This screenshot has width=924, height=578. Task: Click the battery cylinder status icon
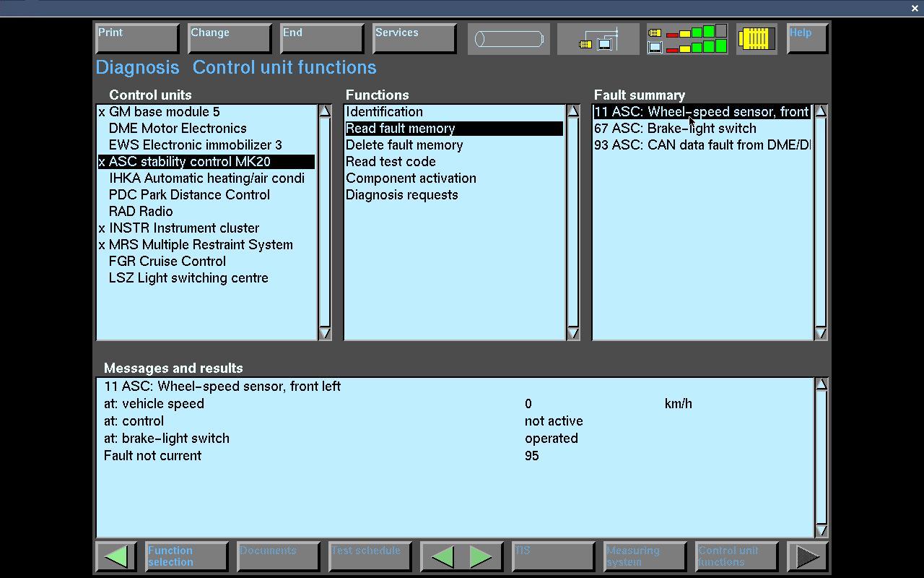[x=508, y=39]
